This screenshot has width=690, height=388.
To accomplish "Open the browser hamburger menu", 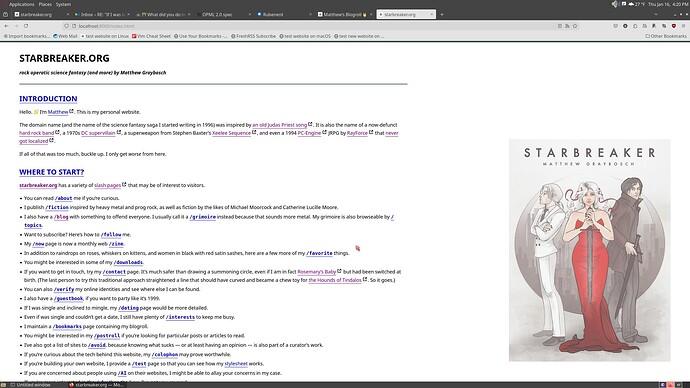I will click(683, 26).
